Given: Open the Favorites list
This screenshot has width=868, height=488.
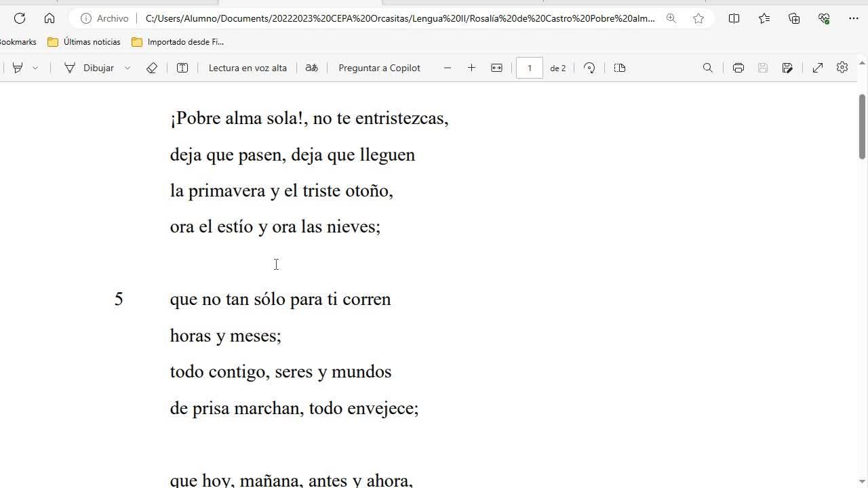Looking at the screenshot, I should click(764, 18).
